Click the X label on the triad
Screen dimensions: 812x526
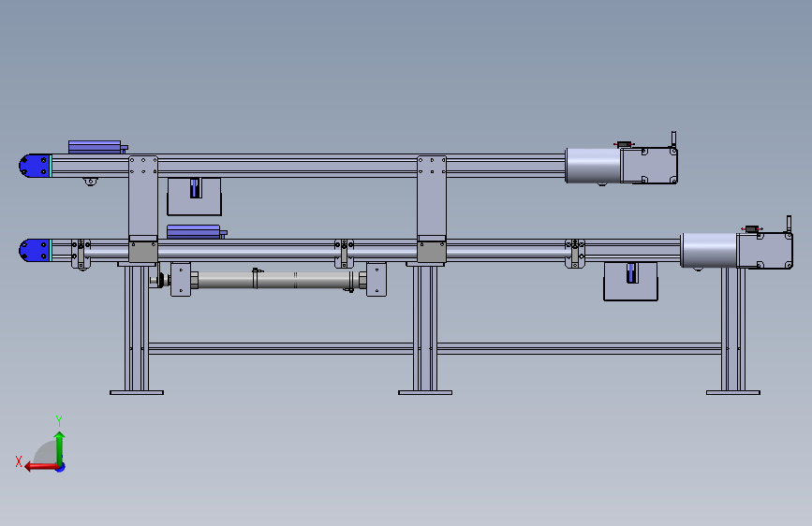19,461
